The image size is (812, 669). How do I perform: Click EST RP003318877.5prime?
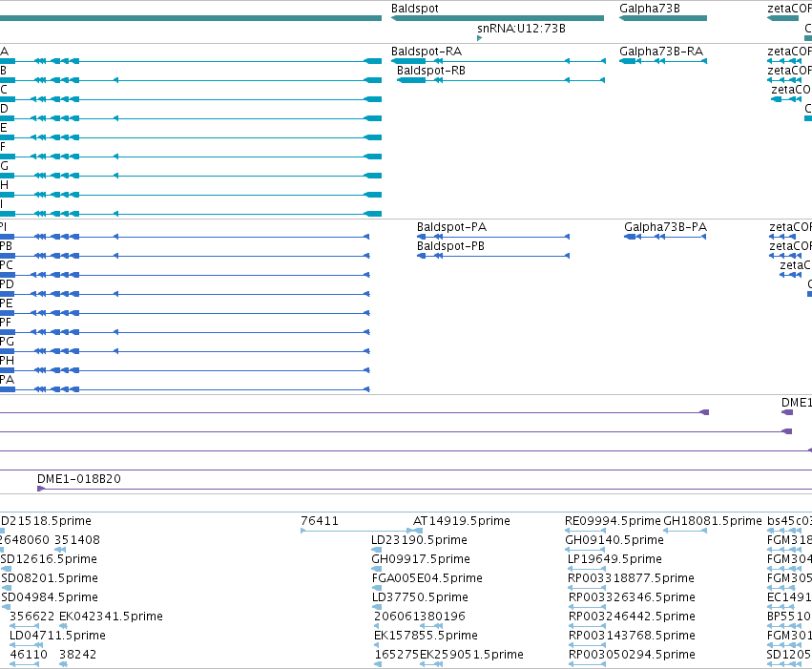coord(632,578)
